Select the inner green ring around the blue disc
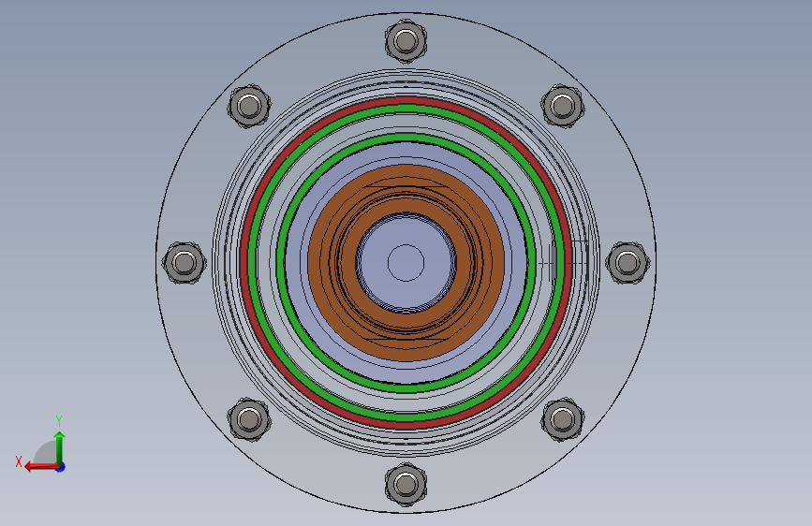 [x=406, y=138]
